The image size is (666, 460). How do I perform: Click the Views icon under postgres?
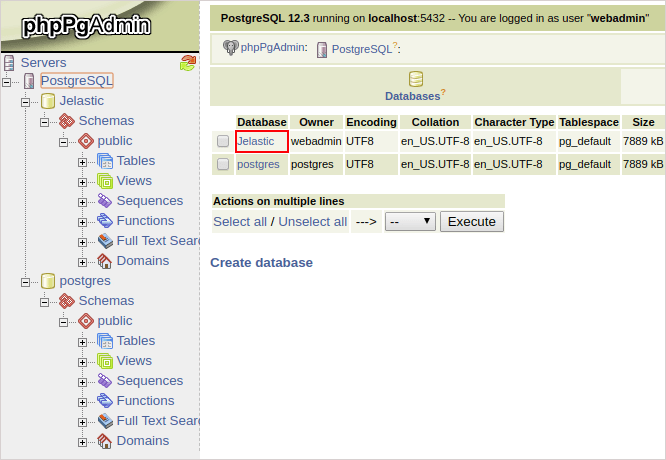pos(105,361)
